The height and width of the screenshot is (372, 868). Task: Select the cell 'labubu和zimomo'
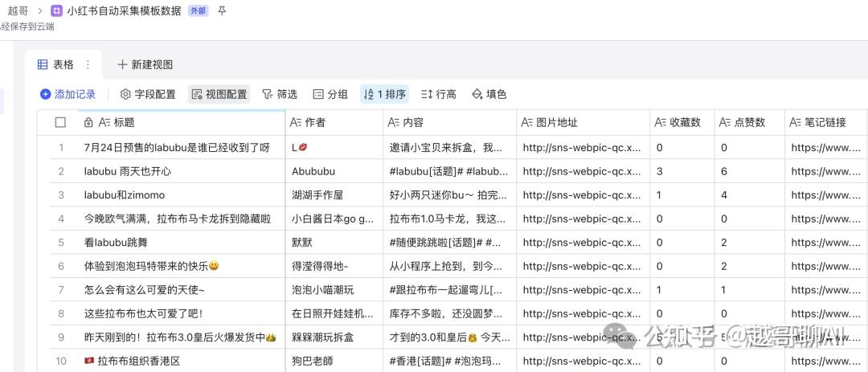click(x=182, y=195)
